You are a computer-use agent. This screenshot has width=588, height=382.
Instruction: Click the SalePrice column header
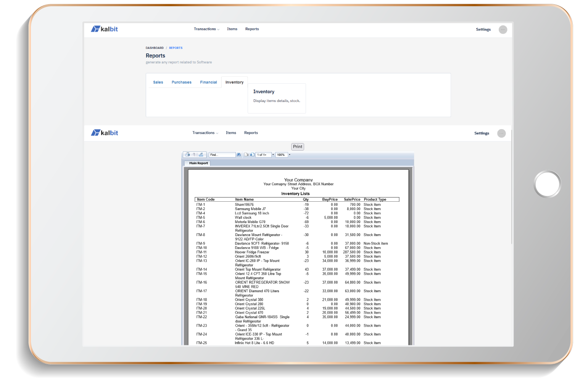tap(352, 199)
